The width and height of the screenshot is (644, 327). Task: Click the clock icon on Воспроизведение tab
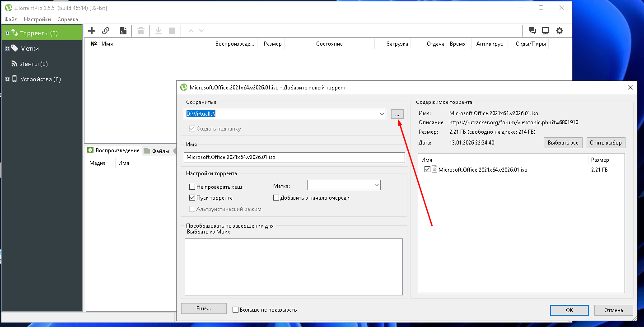point(90,150)
